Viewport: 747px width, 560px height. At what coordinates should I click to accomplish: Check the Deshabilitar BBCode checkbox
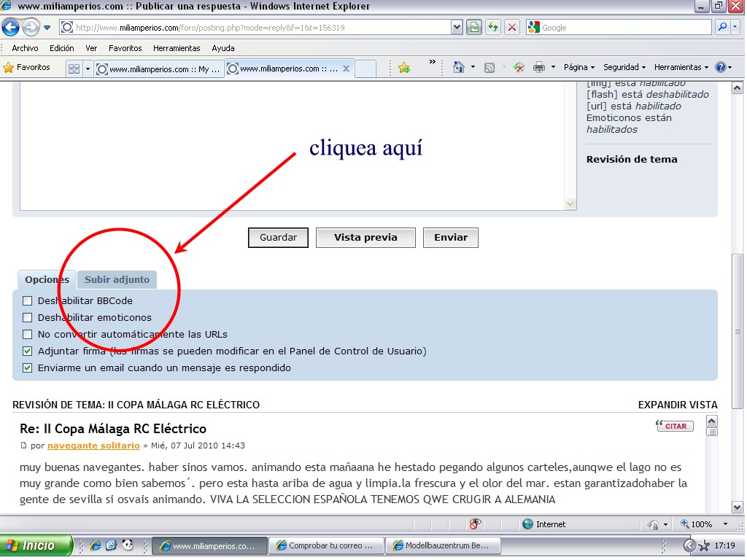(28, 300)
